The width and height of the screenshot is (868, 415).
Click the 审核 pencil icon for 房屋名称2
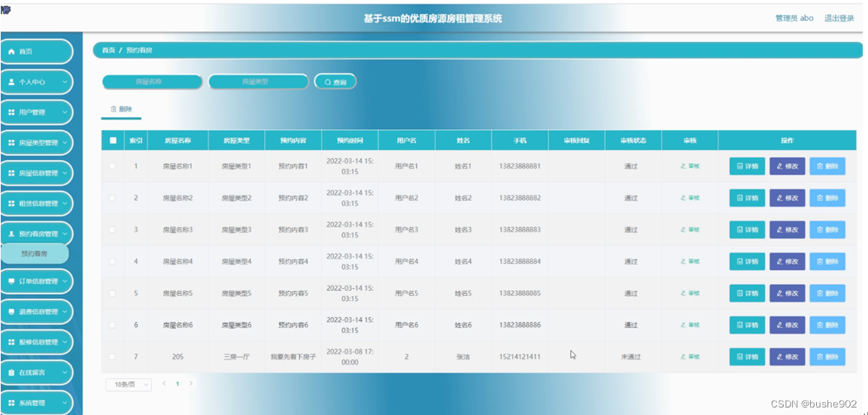[x=683, y=198]
